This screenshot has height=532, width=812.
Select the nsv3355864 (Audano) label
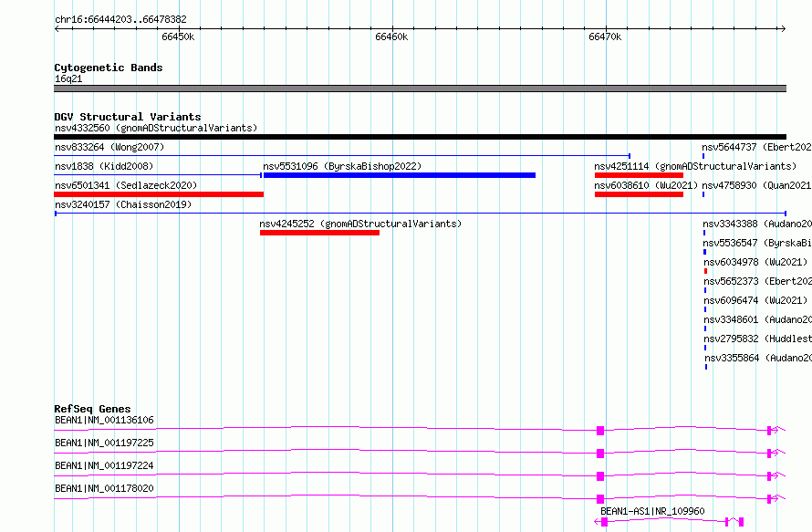point(758,358)
